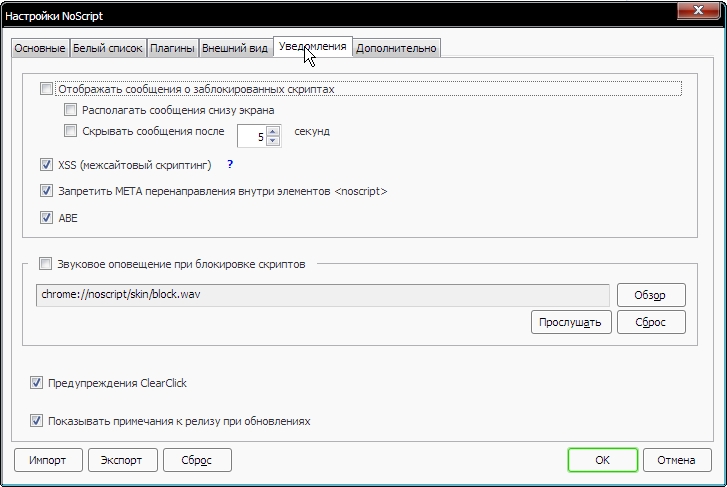Uncheck Показывать примечания к релизу checkbox
This screenshot has width=727, height=487.
pos(36,421)
